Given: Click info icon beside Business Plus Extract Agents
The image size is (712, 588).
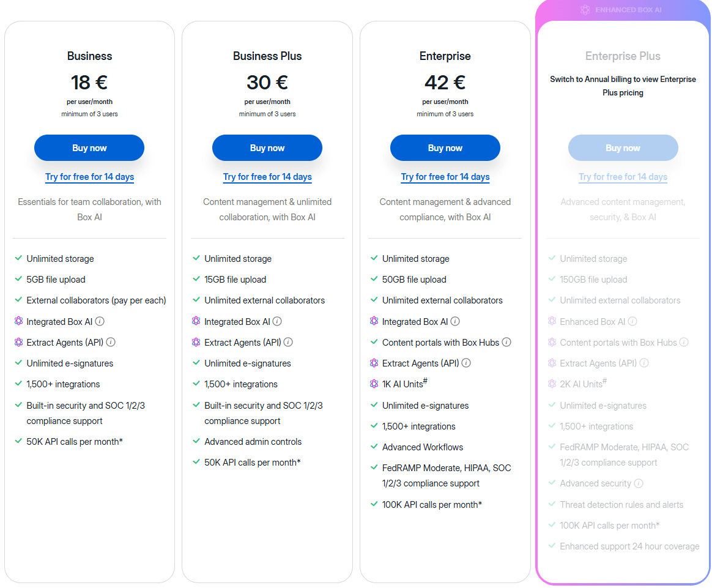Looking at the screenshot, I should 288,342.
